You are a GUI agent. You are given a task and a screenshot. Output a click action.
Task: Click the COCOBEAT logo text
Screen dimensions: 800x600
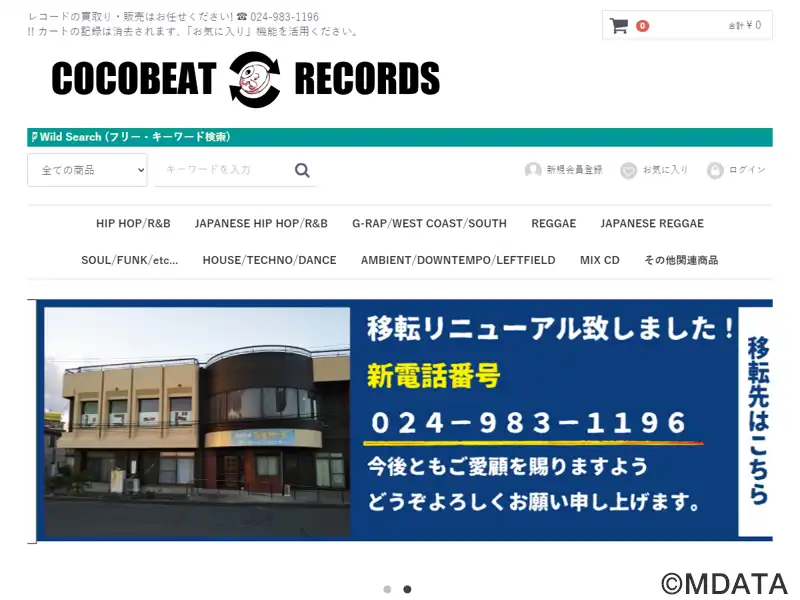coord(134,79)
